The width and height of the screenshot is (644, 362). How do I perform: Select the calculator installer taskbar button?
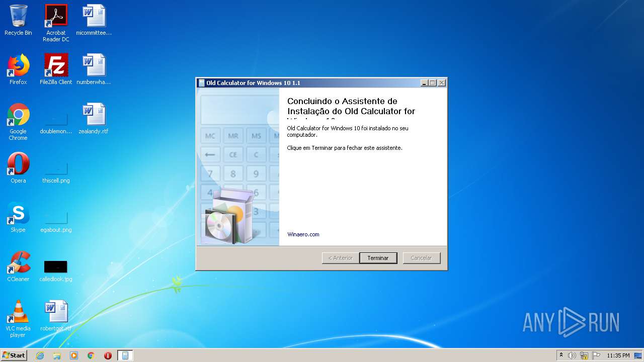[x=125, y=355]
